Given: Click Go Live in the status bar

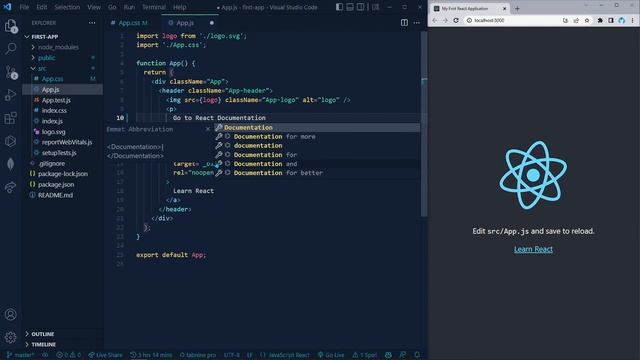Looking at the screenshot, I should click(331, 355).
